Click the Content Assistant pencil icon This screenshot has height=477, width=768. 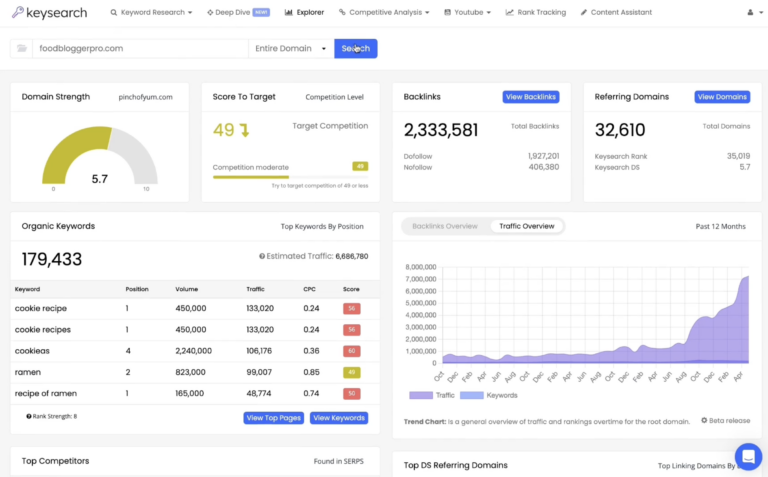tap(583, 12)
